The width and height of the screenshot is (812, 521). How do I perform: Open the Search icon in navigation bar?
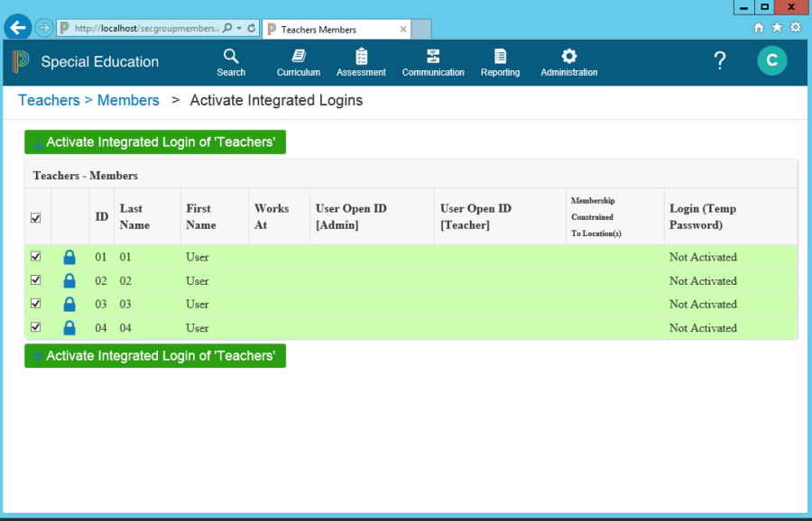[x=231, y=57]
